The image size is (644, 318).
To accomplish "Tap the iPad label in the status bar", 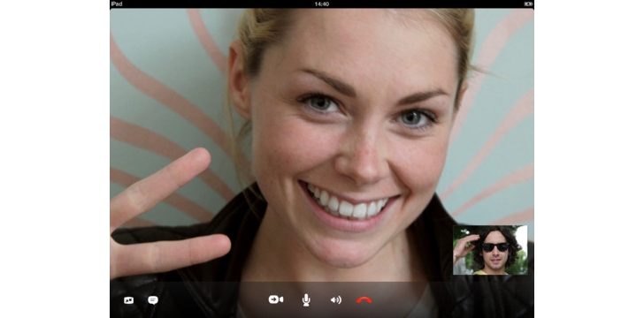I will [x=116, y=4].
